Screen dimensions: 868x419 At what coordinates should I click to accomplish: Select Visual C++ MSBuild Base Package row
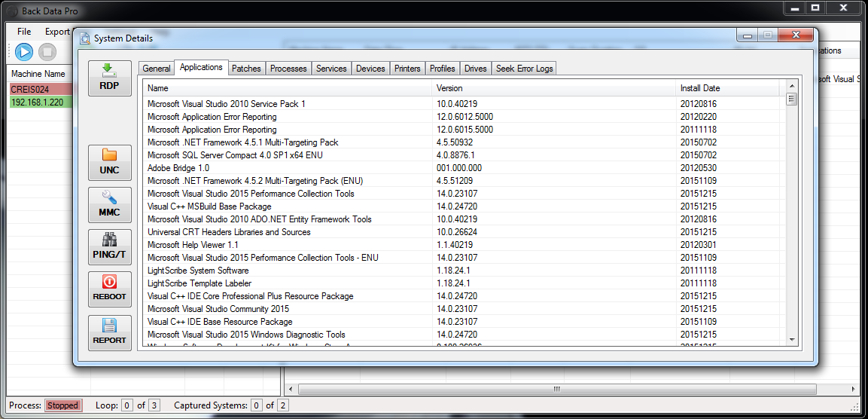464,206
